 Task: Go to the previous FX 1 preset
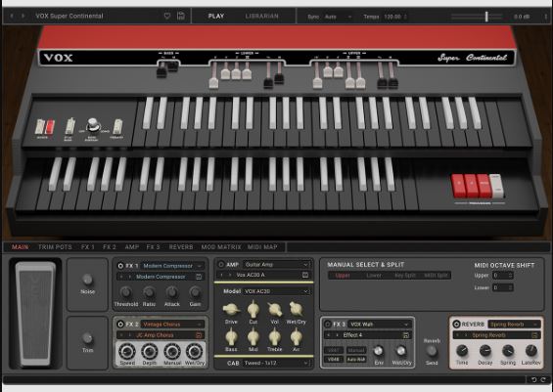(x=121, y=277)
